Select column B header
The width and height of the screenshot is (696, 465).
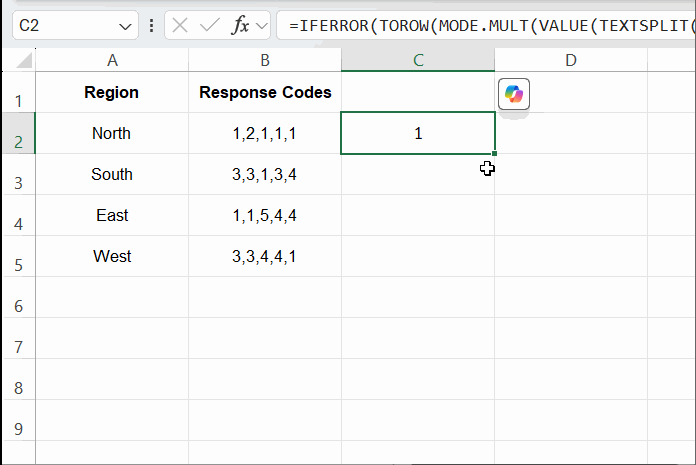265,60
